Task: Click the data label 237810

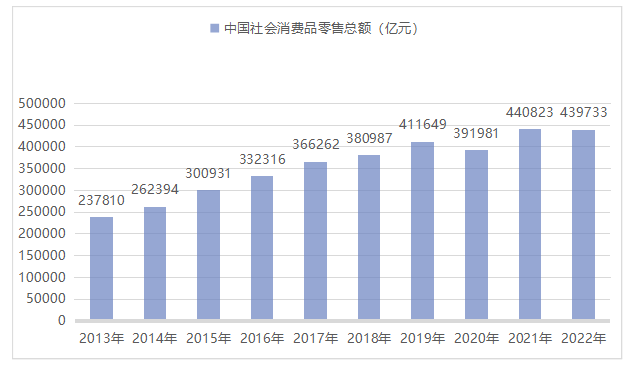Action: click(101, 200)
